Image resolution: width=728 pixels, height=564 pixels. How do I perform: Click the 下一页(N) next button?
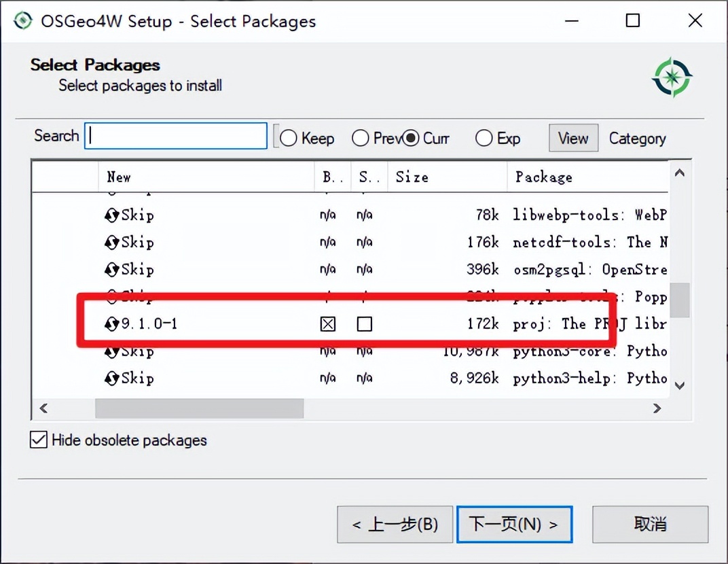pyautogui.click(x=515, y=525)
